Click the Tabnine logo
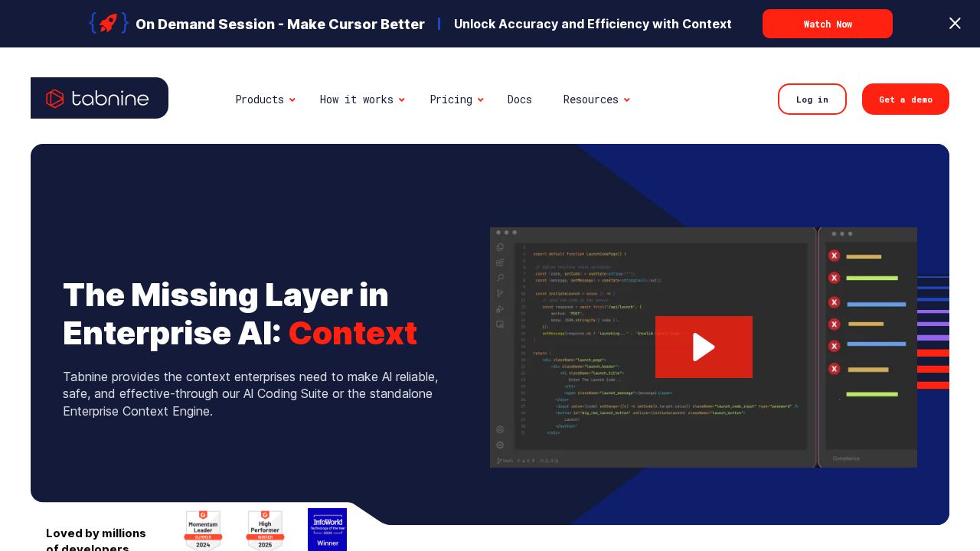 100,98
